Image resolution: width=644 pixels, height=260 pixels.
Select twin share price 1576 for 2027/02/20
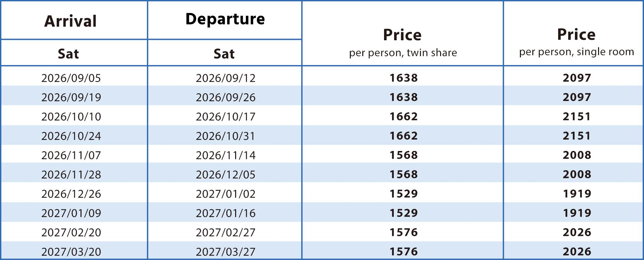pos(404,232)
